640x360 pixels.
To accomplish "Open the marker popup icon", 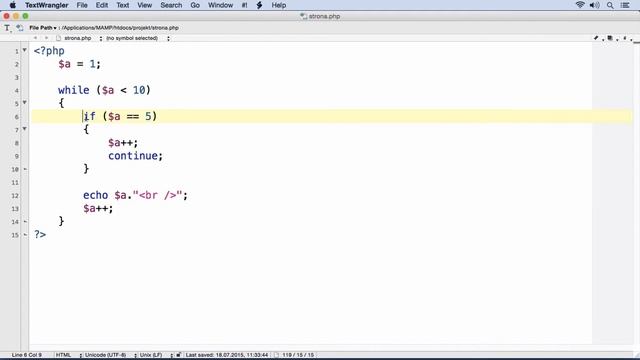I will click(624, 38).
